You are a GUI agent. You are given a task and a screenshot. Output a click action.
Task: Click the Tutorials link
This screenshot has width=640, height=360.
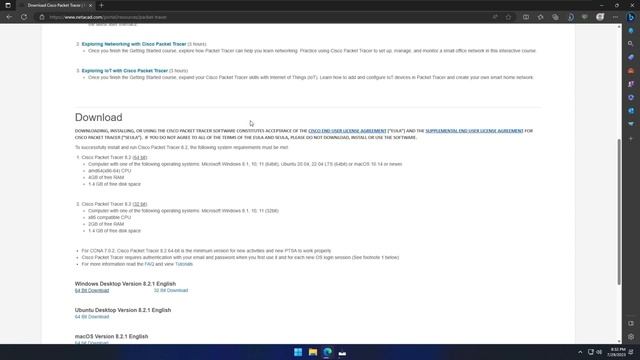[184, 264]
